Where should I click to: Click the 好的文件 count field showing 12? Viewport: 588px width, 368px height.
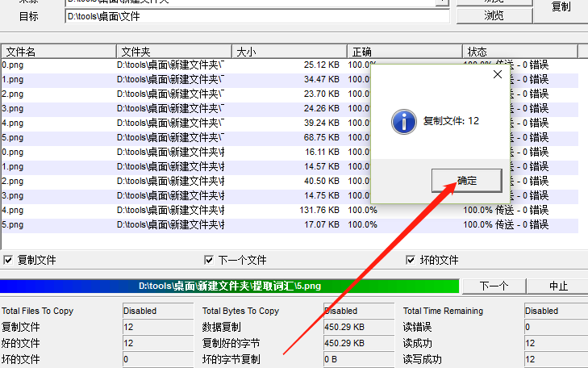158,343
